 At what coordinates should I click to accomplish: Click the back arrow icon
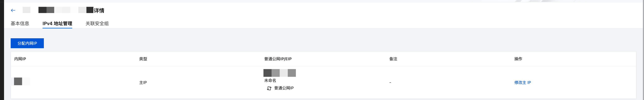13,10
